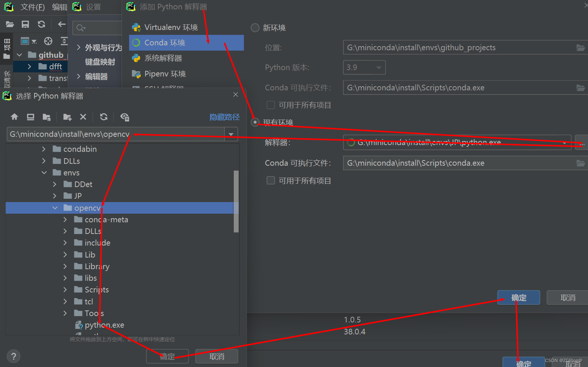Click the delete icon in file chooser toolbar

(83, 117)
